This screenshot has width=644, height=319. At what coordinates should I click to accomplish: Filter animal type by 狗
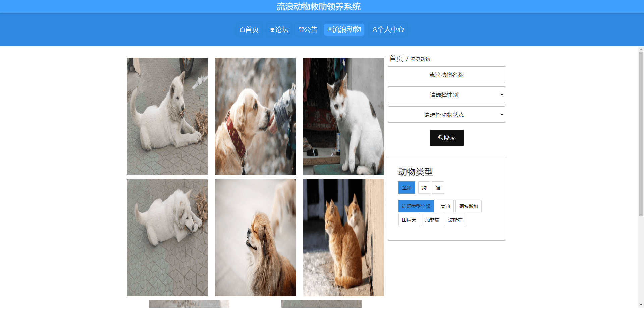tap(424, 188)
